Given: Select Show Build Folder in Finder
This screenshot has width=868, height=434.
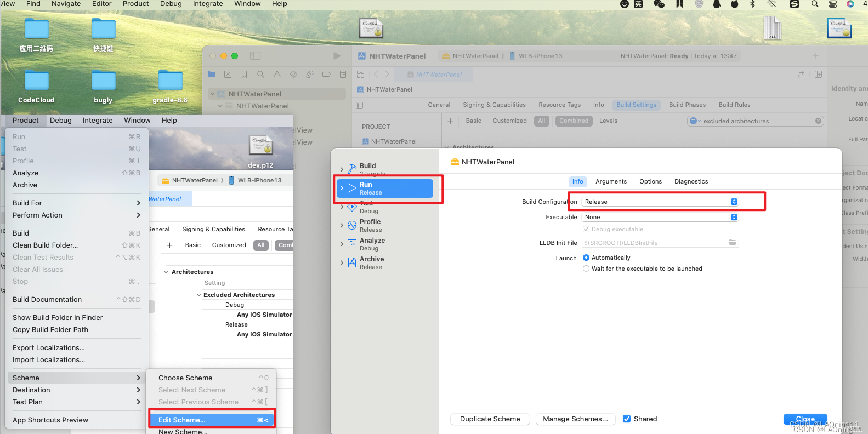Looking at the screenshot, I should [x=77, y=317].
